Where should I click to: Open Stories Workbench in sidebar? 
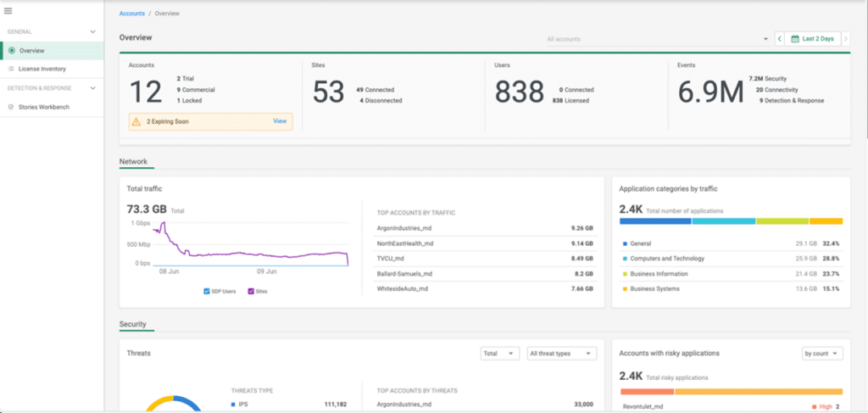pyautogui.click(x=52, y=107)
